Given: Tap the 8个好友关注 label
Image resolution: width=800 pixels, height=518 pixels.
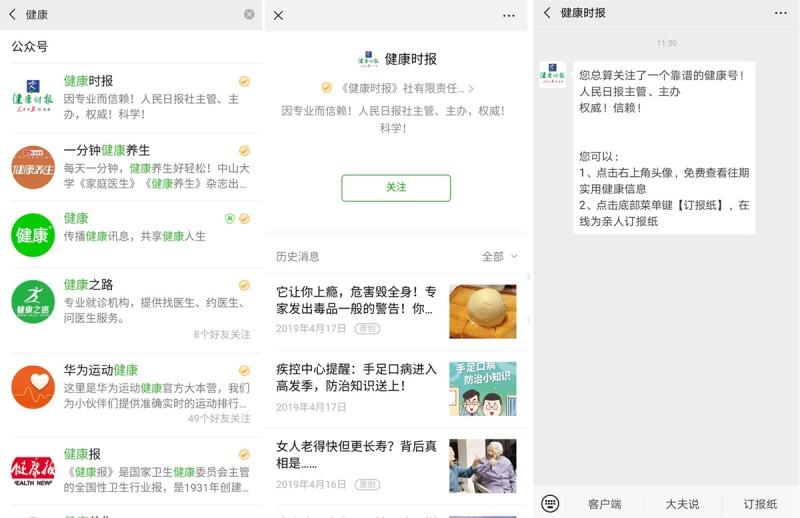Looking at the screenshot, I should coord(222,335).
